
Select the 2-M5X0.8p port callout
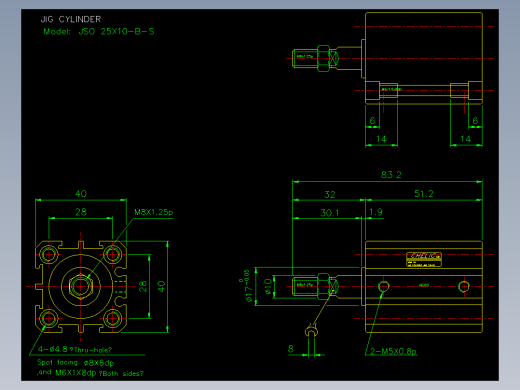(393, 351)
